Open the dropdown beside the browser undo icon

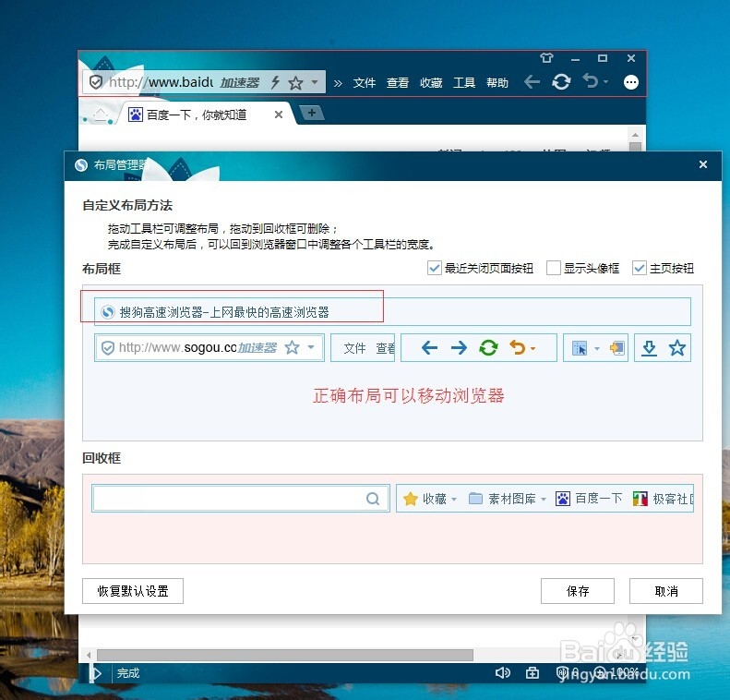[605, 82]
